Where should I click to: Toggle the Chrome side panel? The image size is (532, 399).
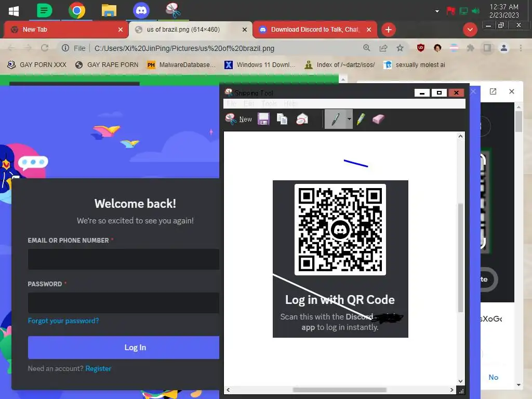point(487,48)
